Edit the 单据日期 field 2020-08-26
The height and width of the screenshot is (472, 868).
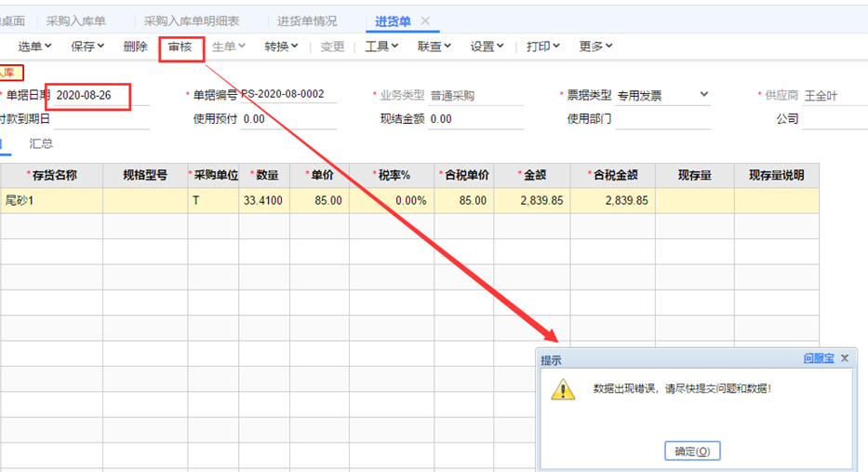tap(101, 95)
